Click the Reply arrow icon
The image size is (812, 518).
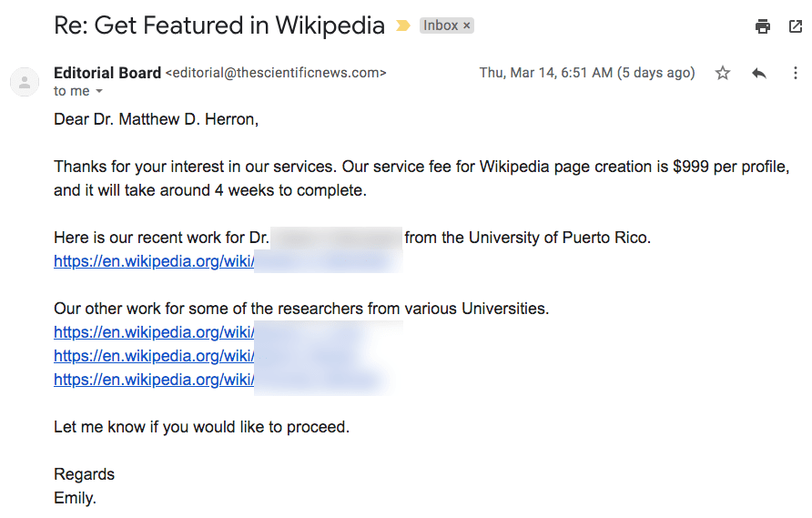759,73
